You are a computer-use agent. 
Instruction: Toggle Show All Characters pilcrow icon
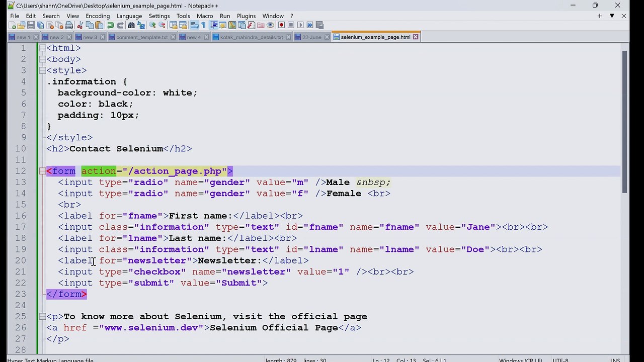click(203, 25)
